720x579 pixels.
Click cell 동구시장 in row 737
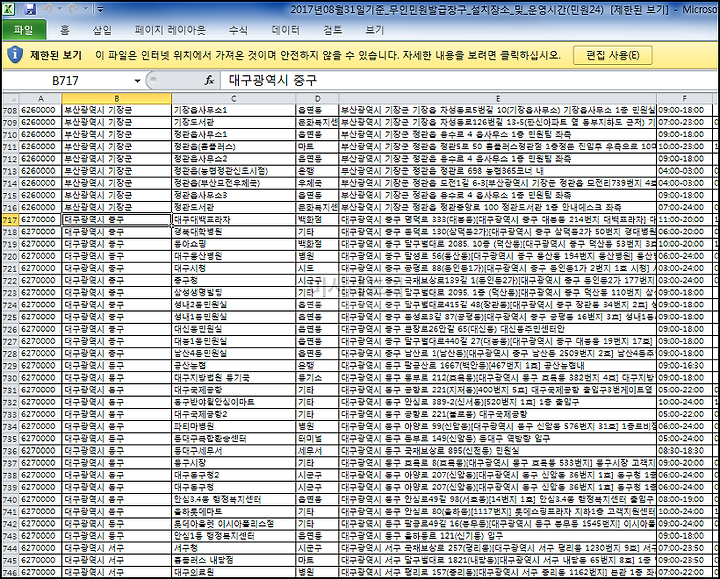click(234, 463)
